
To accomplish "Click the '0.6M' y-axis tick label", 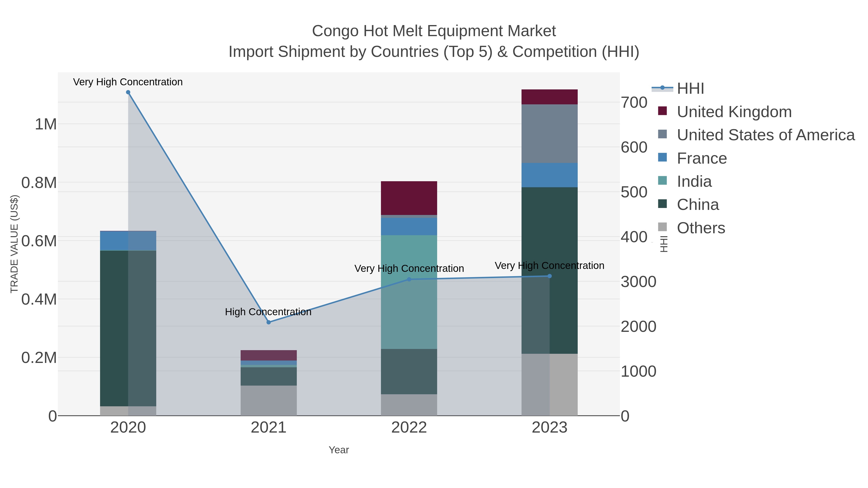I will click(39, 241).
